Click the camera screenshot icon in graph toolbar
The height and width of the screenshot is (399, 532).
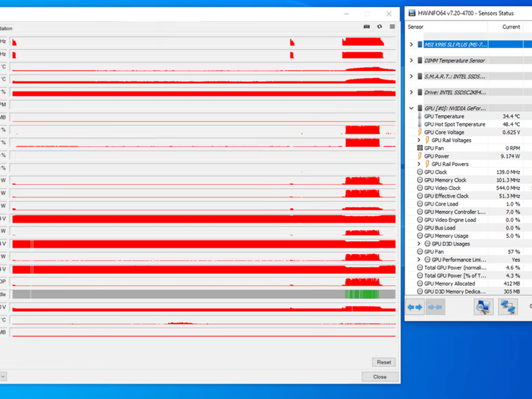pos(367,26)
